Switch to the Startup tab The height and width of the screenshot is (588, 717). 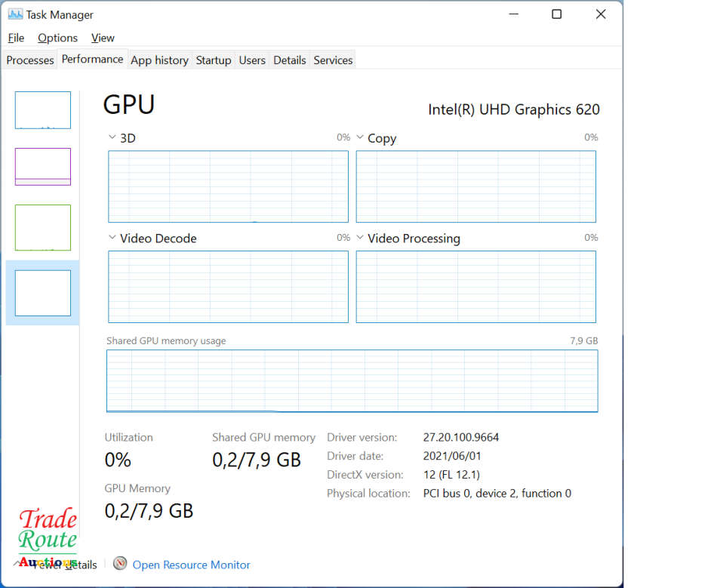214,60
